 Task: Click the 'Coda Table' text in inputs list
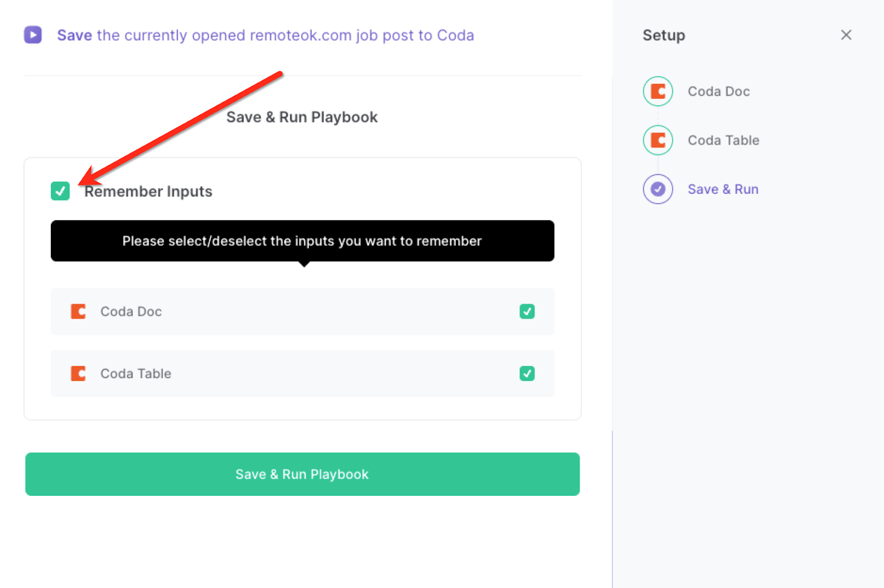pyautogui.click(x=135, y=373)
